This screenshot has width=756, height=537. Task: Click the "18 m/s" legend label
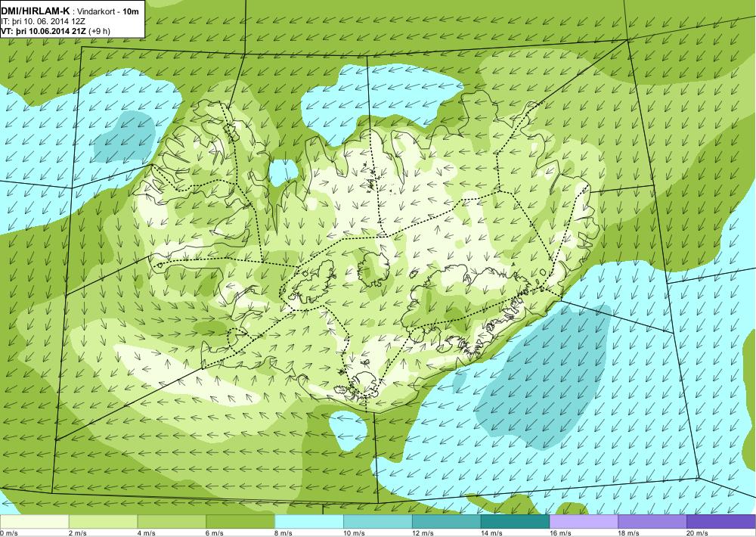point(629,533)
